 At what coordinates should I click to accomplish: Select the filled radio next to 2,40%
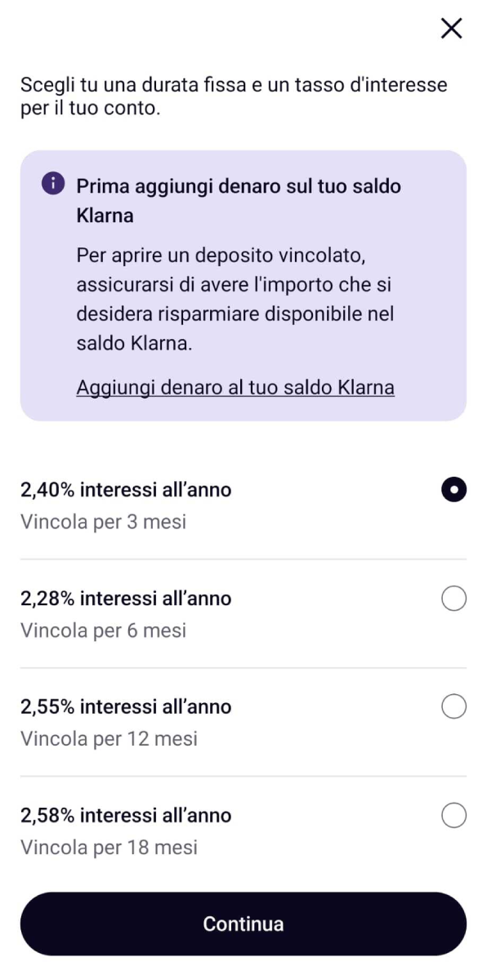[x=453, y=489]
